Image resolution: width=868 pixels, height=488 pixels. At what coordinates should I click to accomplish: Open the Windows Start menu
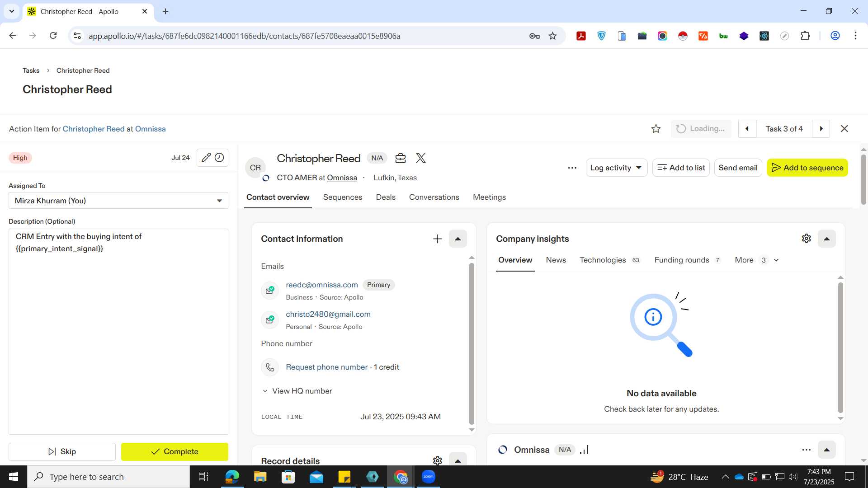pos(14,477)
